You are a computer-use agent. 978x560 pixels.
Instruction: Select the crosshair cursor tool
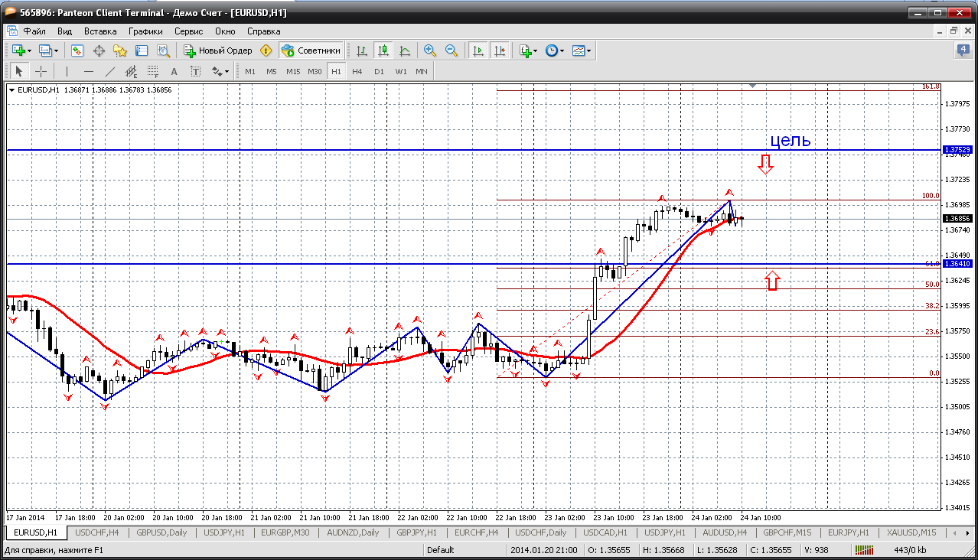click(41, 71)
